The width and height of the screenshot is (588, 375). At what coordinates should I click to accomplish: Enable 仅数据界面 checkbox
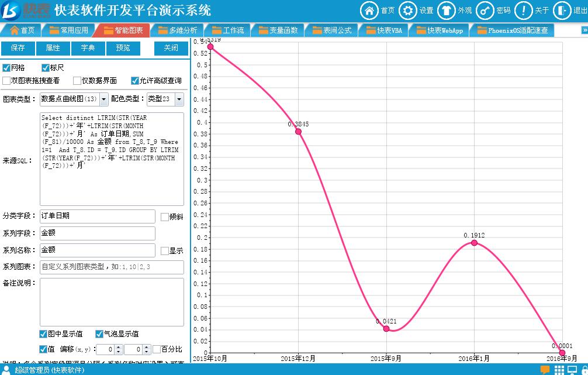77,81
